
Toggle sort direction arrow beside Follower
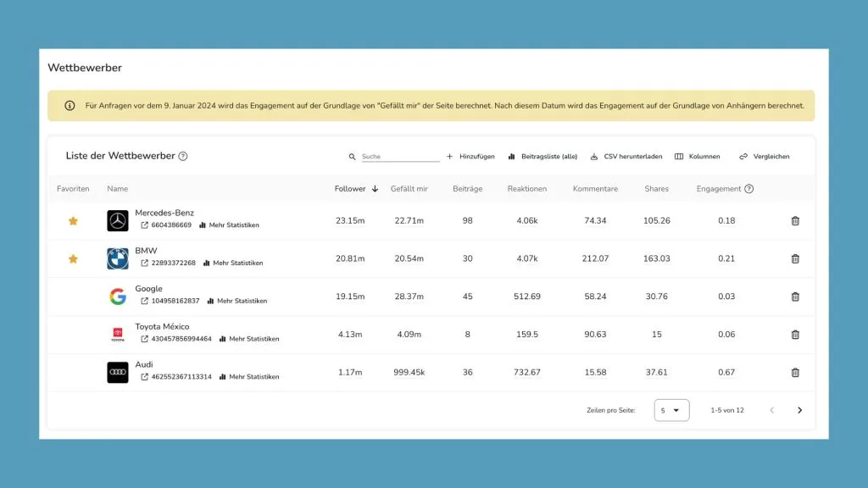[x=375, y=189]
